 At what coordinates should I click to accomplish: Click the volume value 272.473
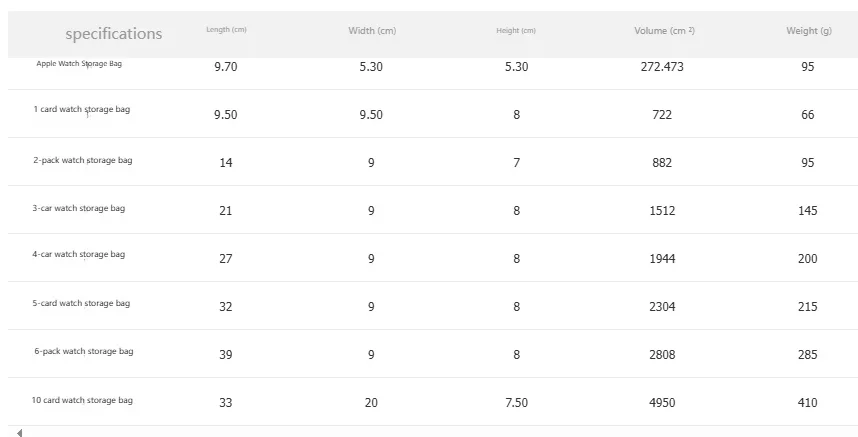coord(662,67)
